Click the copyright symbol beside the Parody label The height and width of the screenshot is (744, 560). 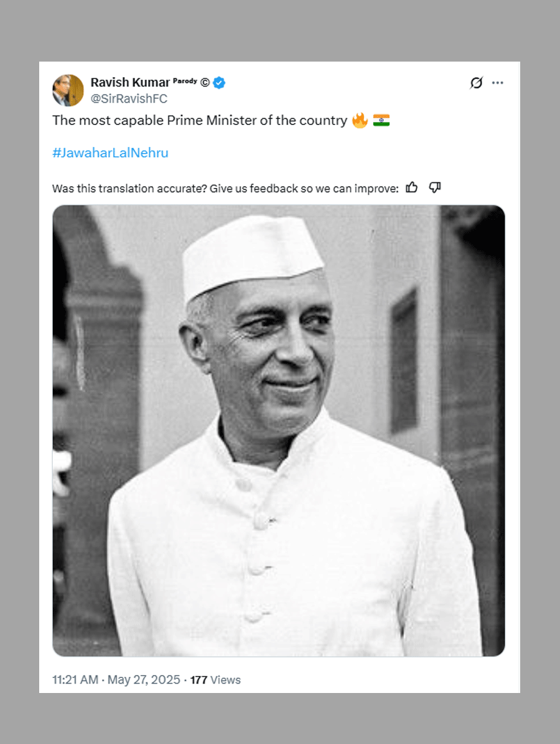(x=204, y=81)
